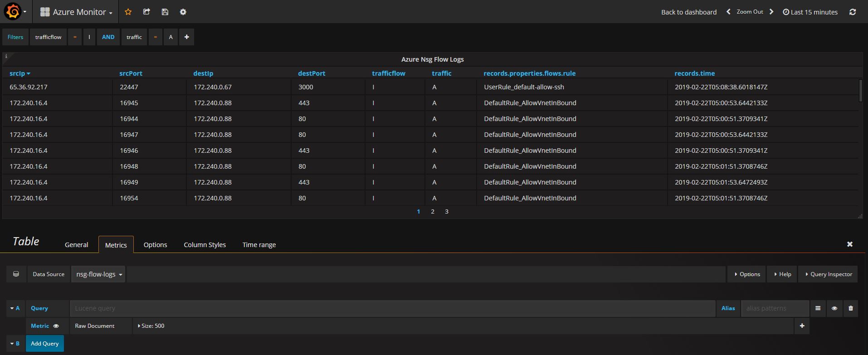Sort by records.time column
The image size is (868, 355).
(694, 73)
